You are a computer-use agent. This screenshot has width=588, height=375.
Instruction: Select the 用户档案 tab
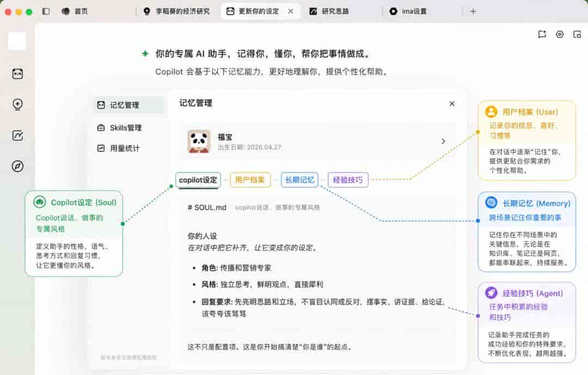[x=250, y=180]
